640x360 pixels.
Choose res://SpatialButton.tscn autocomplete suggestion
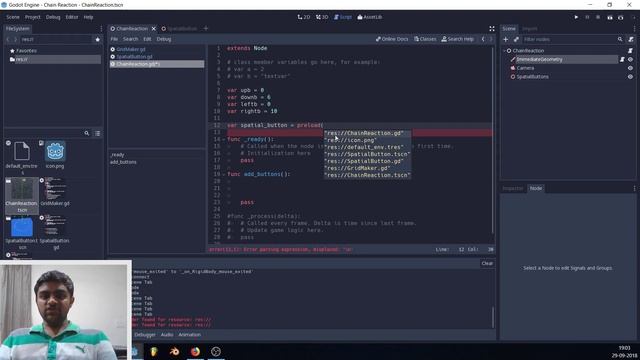(x=367, y=154)
